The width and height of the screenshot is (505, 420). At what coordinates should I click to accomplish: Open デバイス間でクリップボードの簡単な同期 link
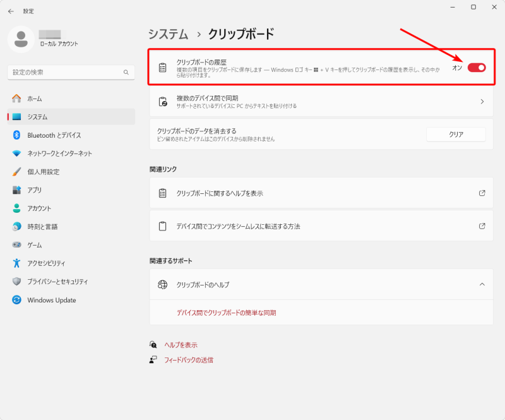(x=226, y=313)
